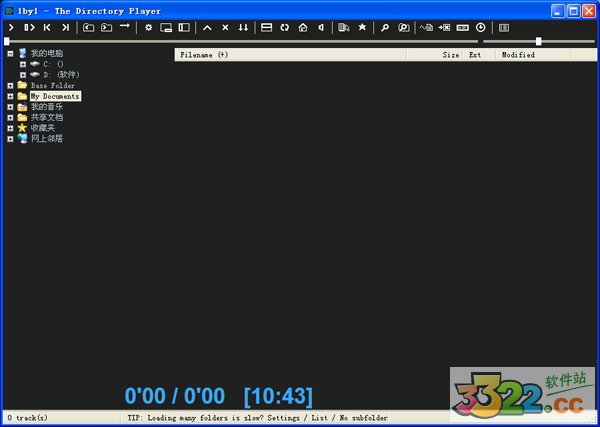This screenshot has width=600, height=427.
Task: Go to the previous track
Action: (47, 28)
